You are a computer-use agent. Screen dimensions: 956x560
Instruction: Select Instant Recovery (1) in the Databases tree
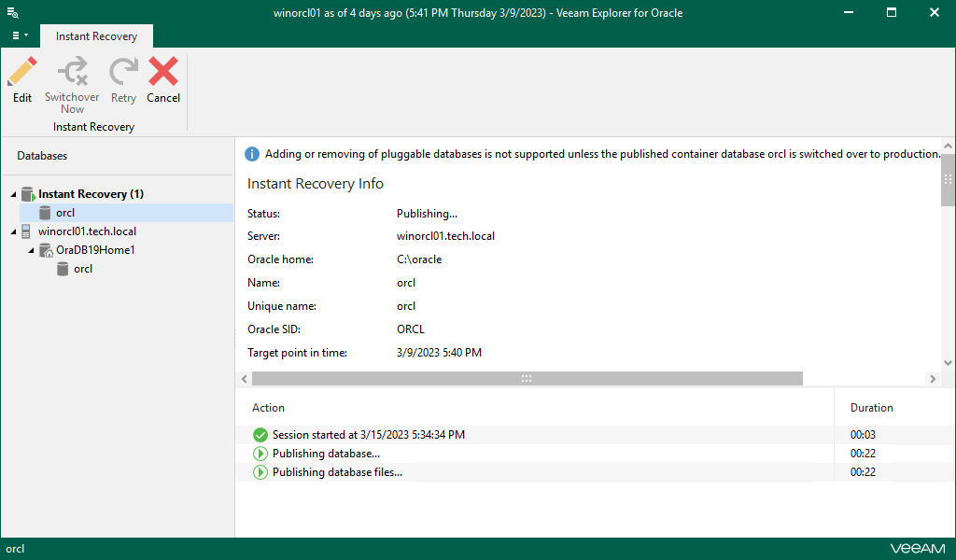click(91, 194)
